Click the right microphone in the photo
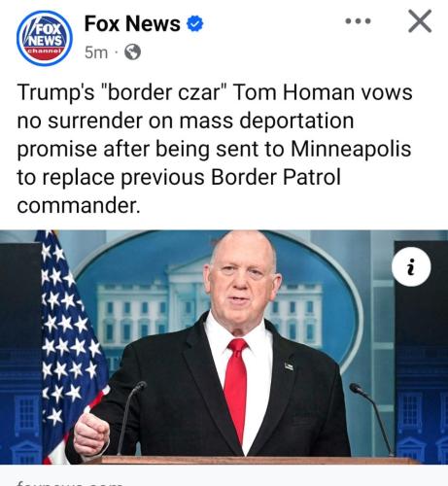Viewport: 448px width, 486px height. coord(372,420)
